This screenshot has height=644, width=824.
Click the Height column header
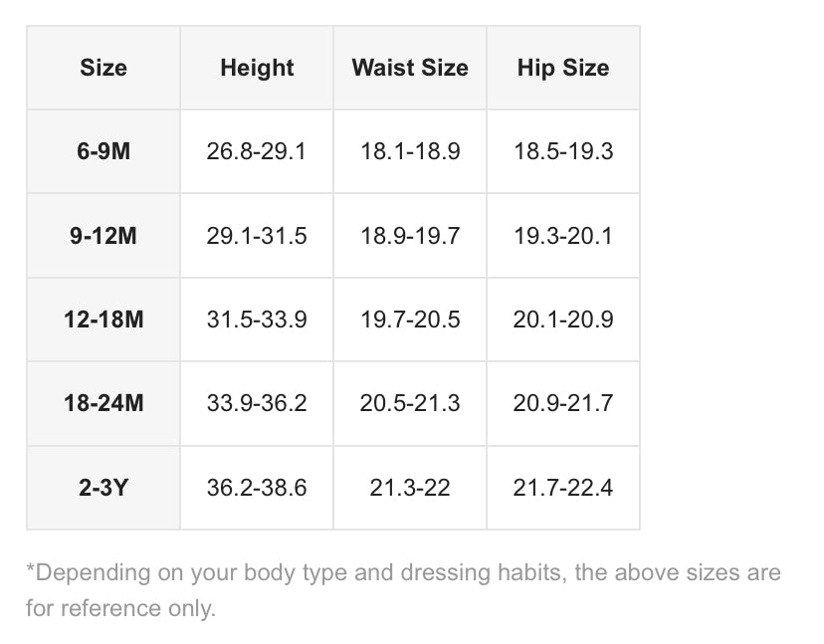tap(257, 68)
